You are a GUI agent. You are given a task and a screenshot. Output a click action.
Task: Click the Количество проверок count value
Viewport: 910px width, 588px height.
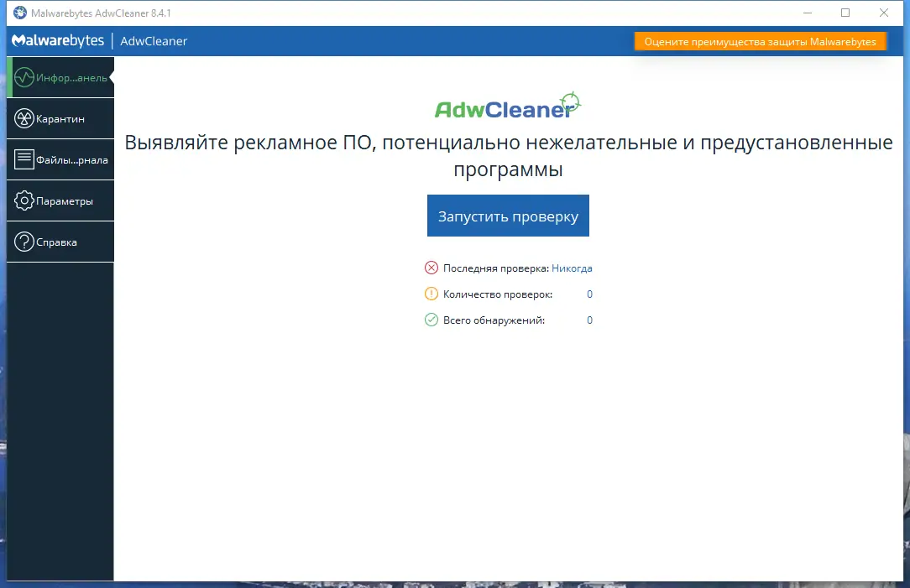tap(589, 294)
